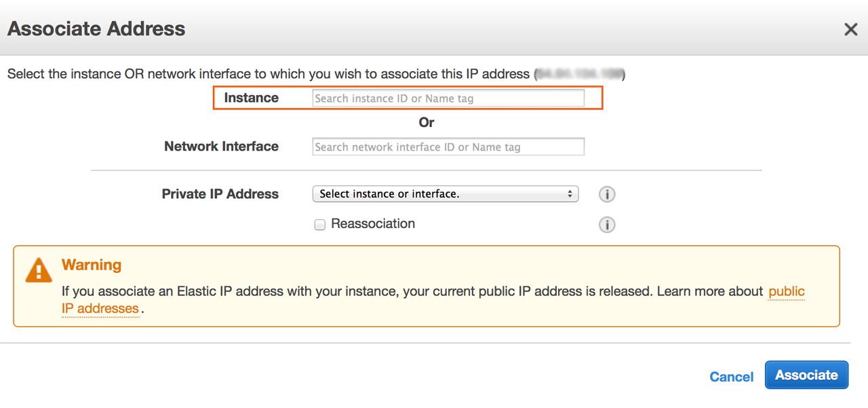Click the Associate Address dialog title
Screen dimensions: 868x408
96,29
